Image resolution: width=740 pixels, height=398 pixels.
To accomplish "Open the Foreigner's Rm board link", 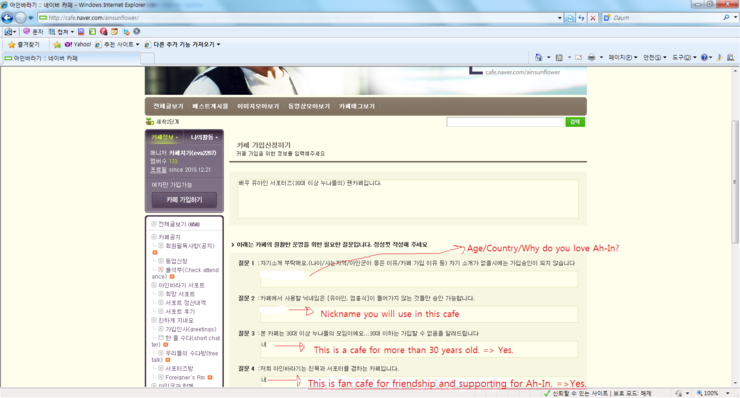I will coord(185,377).
